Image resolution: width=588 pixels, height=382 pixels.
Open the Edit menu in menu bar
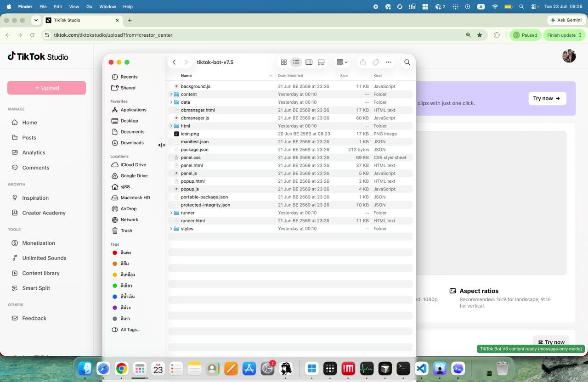point(58,7)
